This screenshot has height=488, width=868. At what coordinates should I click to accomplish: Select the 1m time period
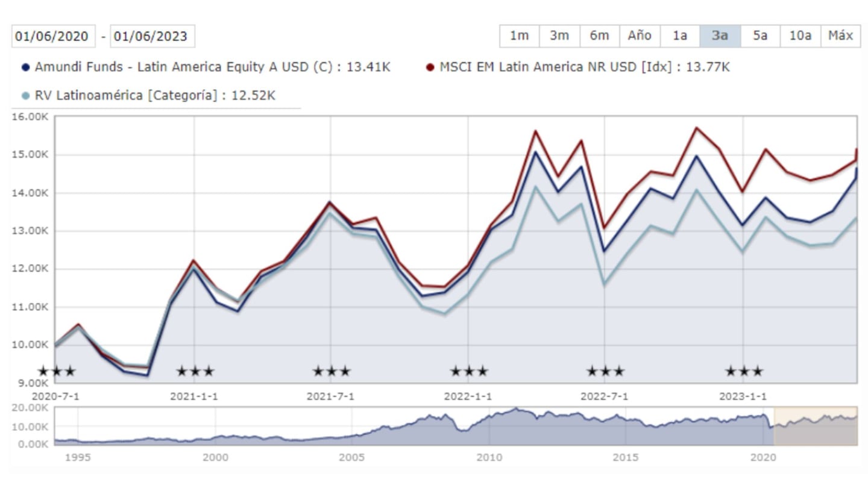(x=518, y=36)
